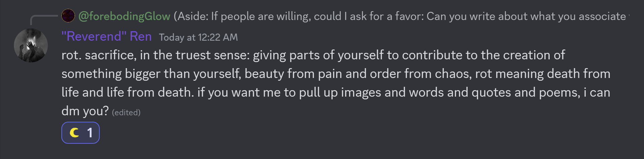644x159 pixels.
Task: Open "Reverend" Ren's large profile avatar
Action: (x=31, y=45)
